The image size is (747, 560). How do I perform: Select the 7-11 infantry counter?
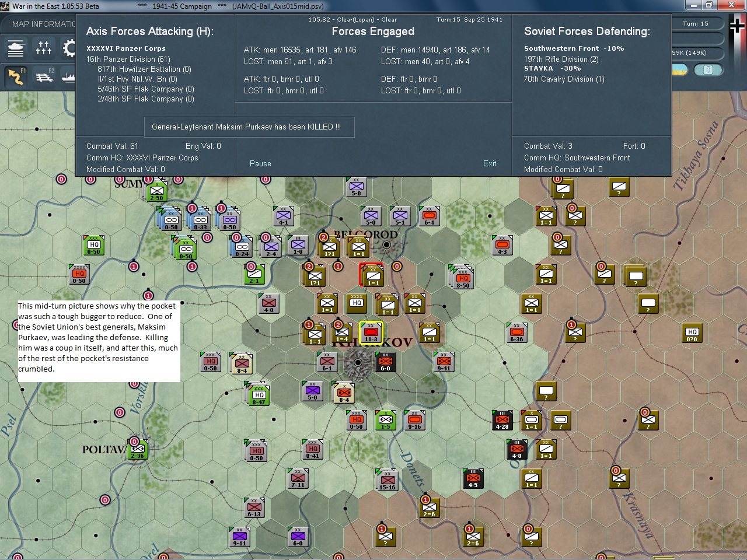[298, 478]
